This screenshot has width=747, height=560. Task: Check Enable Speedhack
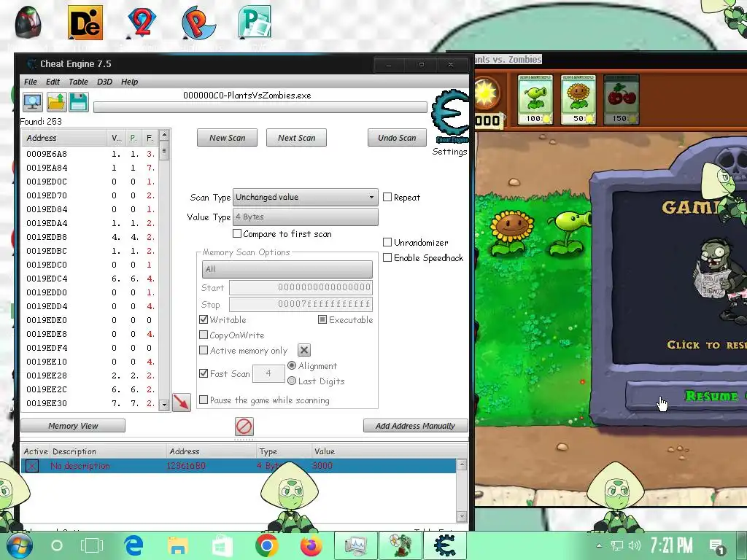tap(387, 257)
